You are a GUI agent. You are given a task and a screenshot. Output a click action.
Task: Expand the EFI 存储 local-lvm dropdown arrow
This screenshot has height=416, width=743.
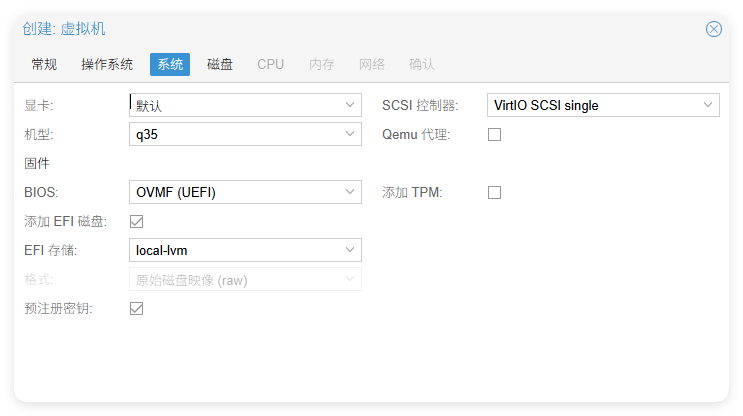350,250
